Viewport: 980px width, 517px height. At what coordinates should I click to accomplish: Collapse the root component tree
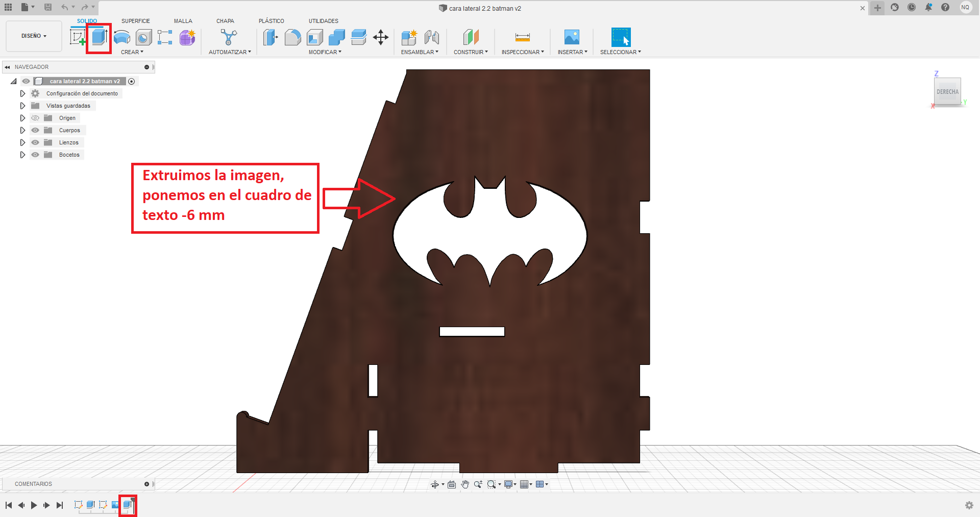pyautogui.click(x=14, y=81)
